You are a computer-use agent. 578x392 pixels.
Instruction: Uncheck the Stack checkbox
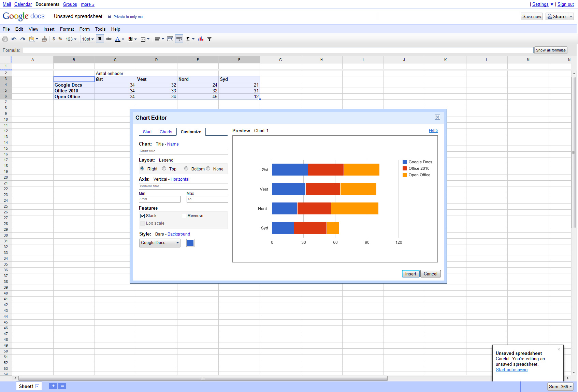[x=143, y=216]
